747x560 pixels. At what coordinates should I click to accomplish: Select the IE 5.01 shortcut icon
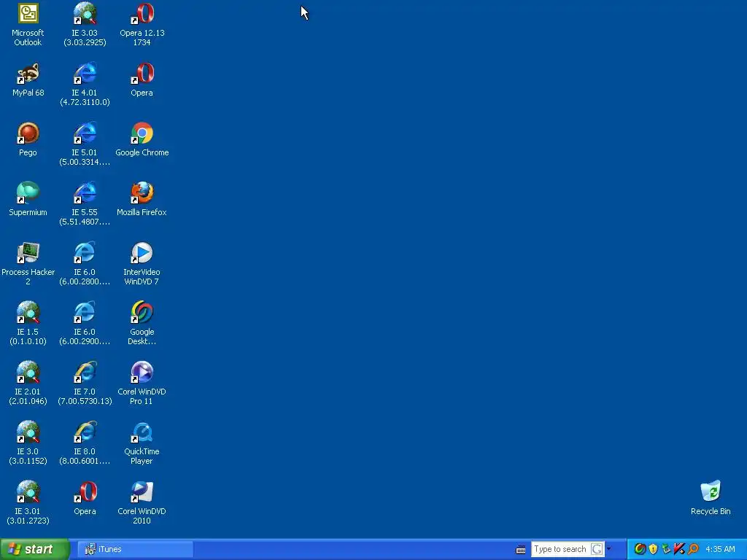coord(85,133)
